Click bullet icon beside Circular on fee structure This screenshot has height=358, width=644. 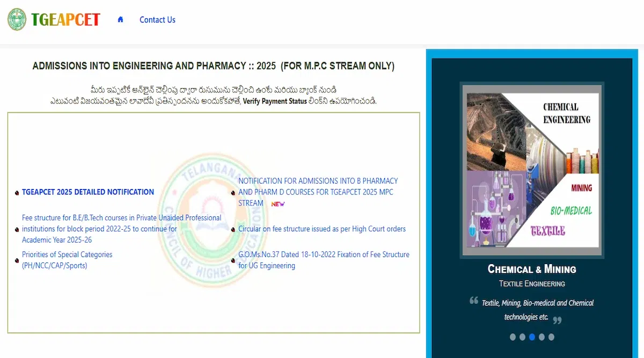point(233,230)
